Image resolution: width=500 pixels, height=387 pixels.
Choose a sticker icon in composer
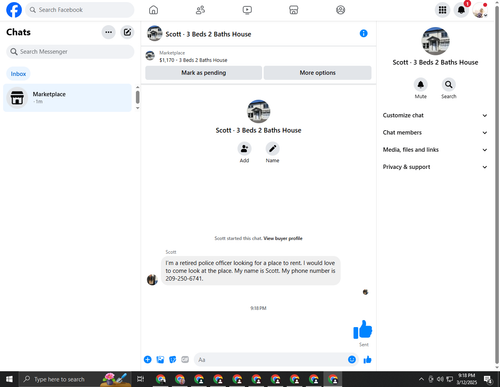tap(173, 360)
